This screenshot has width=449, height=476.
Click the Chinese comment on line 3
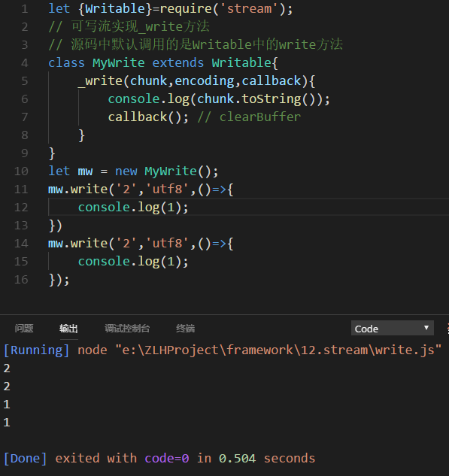[196, 44]
